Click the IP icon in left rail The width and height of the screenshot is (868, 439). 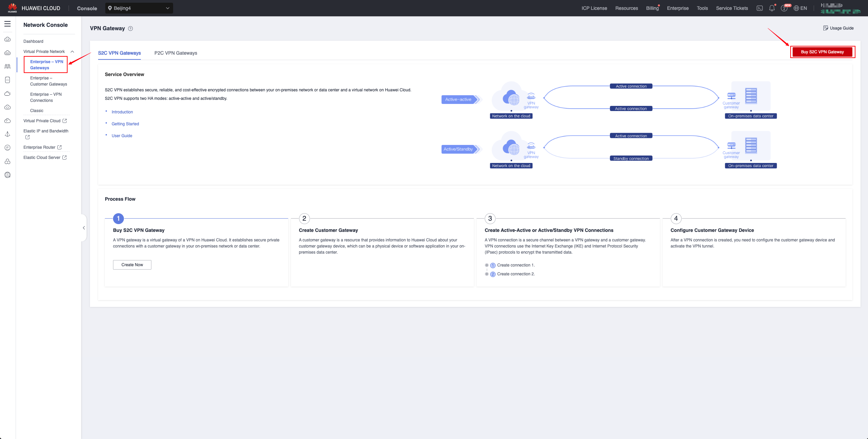pyautogui.click(x=7, y=148)
